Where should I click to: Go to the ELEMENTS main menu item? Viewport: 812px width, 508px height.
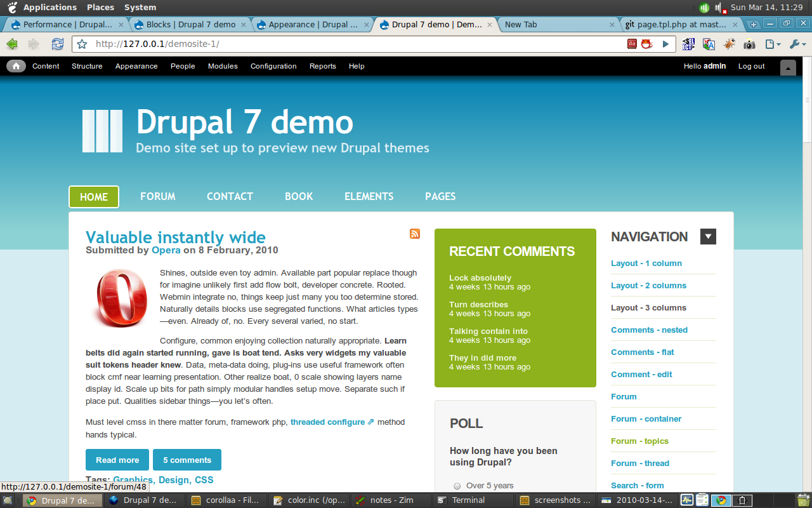click(x=369, y=197)
